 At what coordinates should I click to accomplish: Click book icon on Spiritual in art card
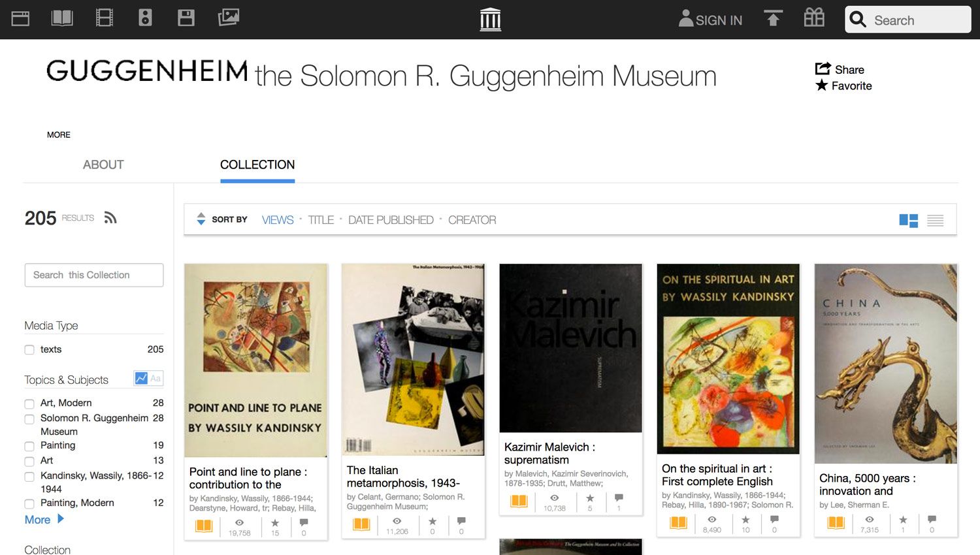click(x=679, y=522)
